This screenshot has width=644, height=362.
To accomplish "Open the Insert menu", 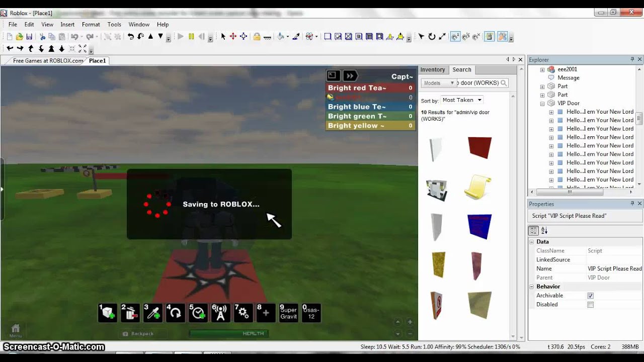I will click(67, 24).
